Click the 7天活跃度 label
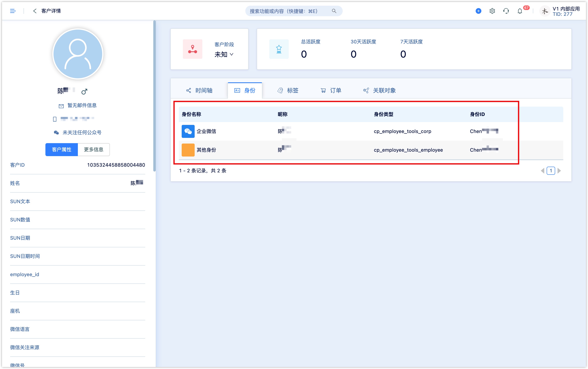Image resolution: width=588 pixels, height=369 pixels. click(x=411, y=42)
